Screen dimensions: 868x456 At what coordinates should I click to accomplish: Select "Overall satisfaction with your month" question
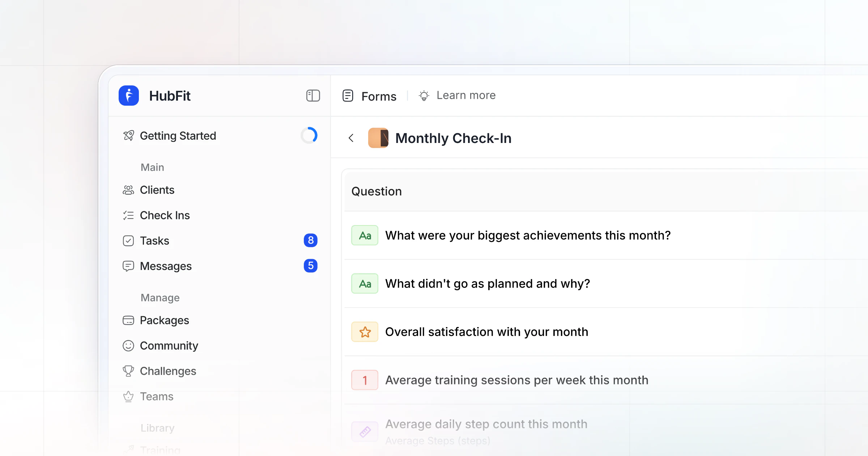tap(487, 332)
